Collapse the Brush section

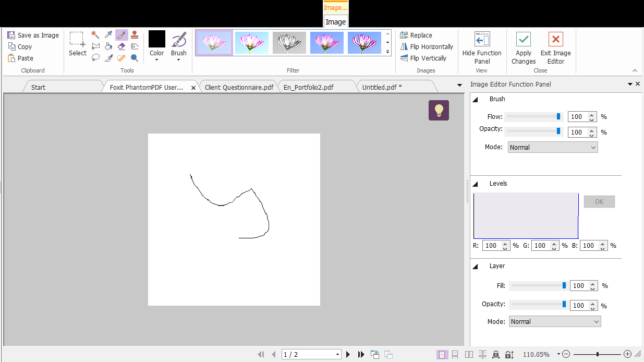click(x=476, y=99)
